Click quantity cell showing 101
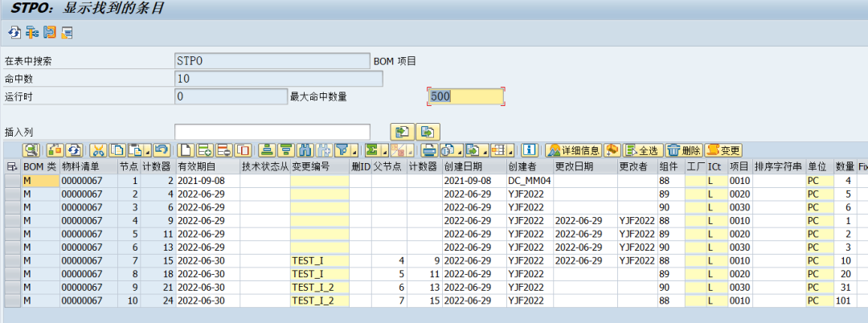This screenshot has height=323, width=868. (x=845, y=301)
